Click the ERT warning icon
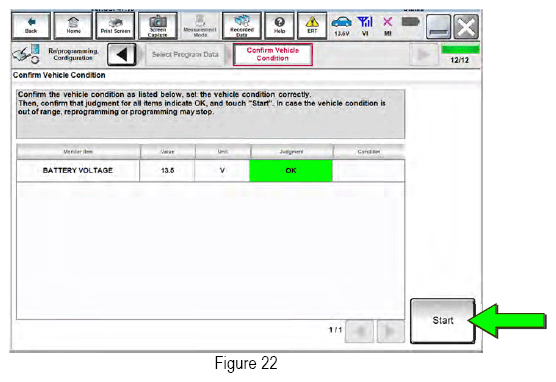The width and height of the screenshot is (556, 382). (312, 26)
